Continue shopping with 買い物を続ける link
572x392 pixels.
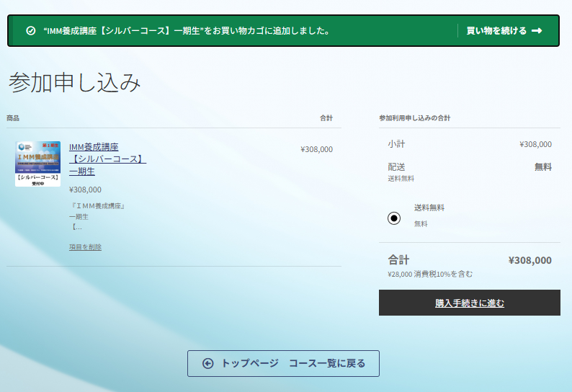[x=496, y=31]
